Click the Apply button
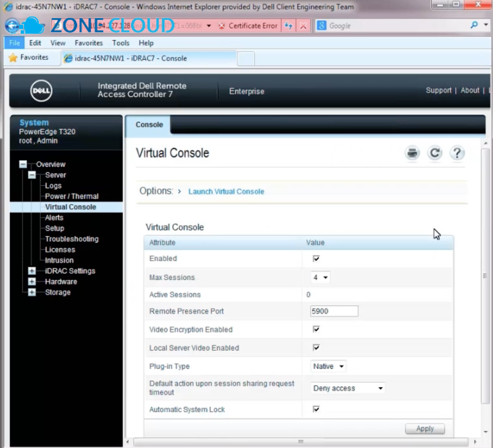The width and height of the screenshot is (493, 448). point(425,429)
